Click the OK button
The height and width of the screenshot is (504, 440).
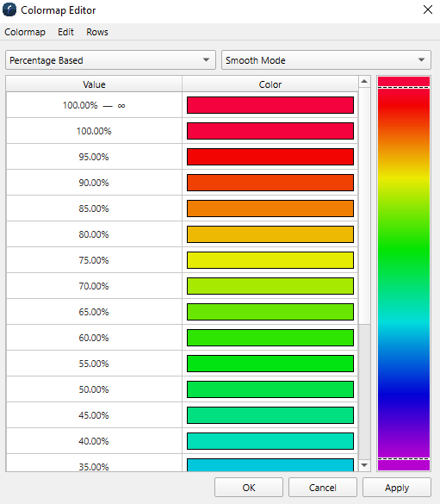(x=249, y=488)
